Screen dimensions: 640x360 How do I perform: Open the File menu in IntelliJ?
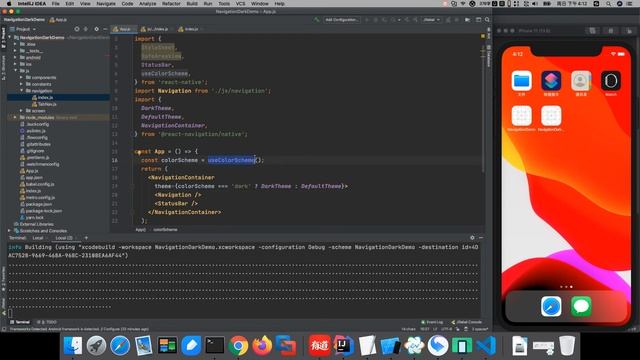(x=55, y=4)
